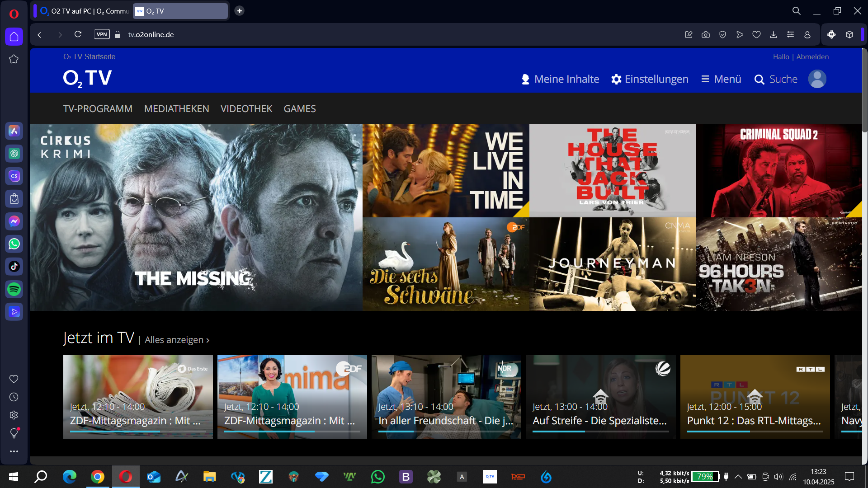Image resolution: width=868 pixels, height=488 pixels.
Task: Take snapshot with camera icon
Action: [706, 35]
